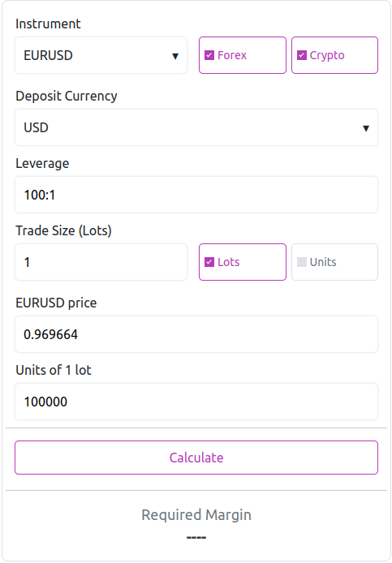The image size is (392, 563).
Task: Click the black triangle arrow beside EURUSD
Action: pos(175,56)
